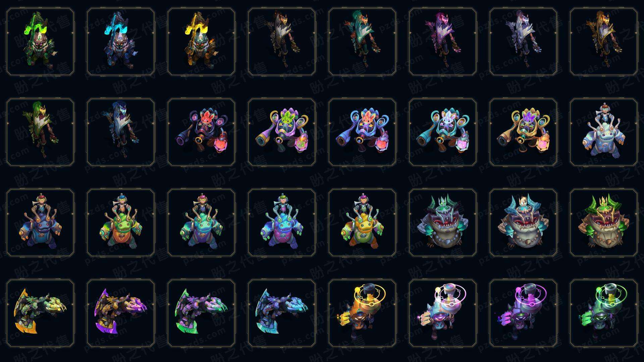Screen dimensions: 644x362
Task: Select the teal mech with white flower pilot
Action: pyautogui.click(x=443, y=132)
